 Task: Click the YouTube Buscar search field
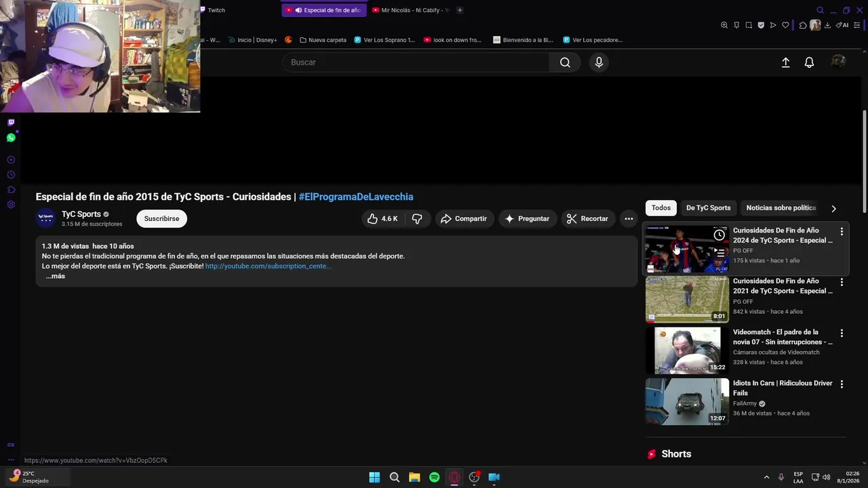[x=416, y=62]
